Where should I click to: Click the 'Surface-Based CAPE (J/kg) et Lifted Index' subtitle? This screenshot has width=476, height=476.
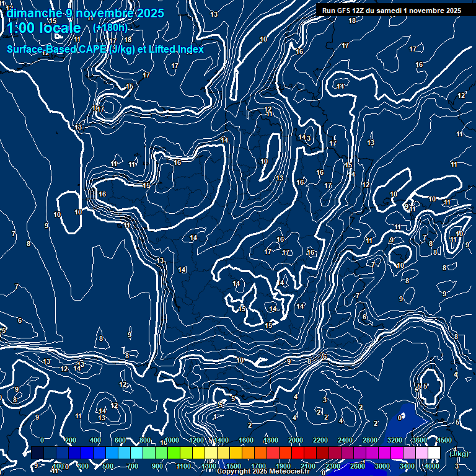pyautogui.click(x=105, y=49)
